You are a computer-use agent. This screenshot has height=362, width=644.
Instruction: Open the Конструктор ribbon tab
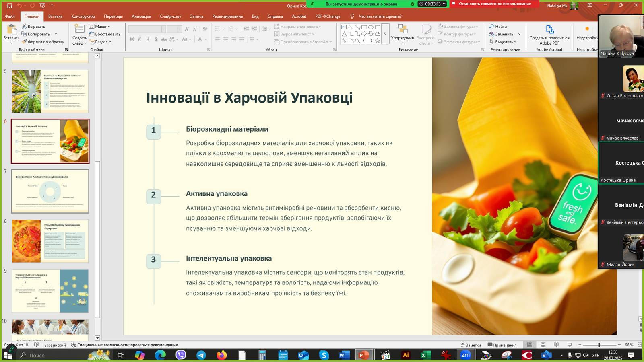click(83, 16)
